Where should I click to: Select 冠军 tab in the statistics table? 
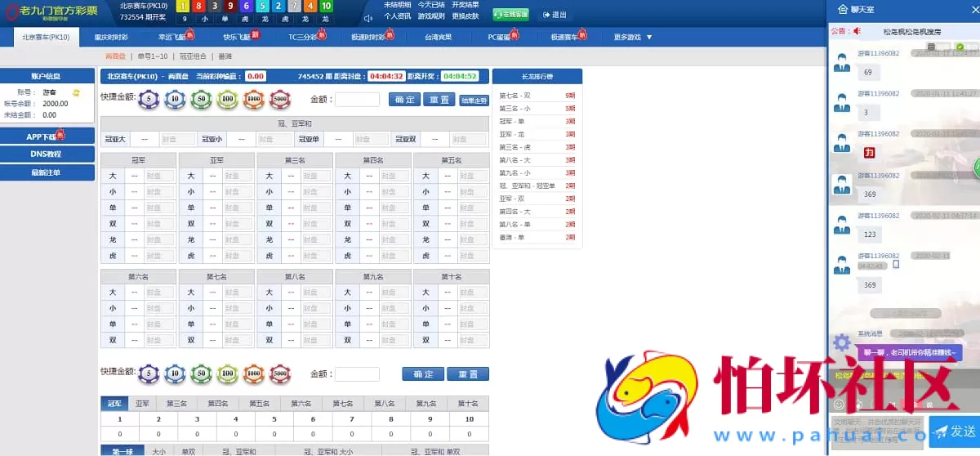point(114,404)
